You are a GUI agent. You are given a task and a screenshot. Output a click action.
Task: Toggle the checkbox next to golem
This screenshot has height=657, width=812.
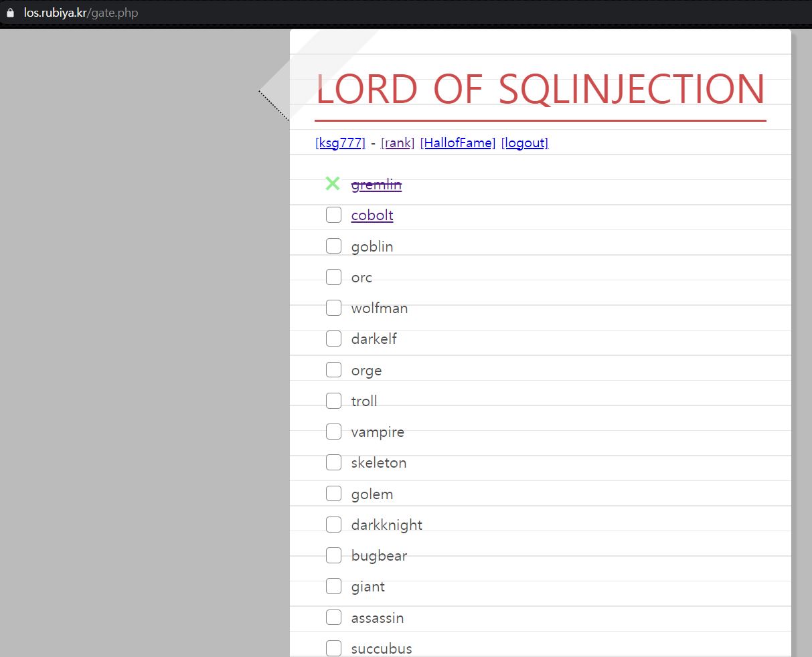click(x=333, y=493)
